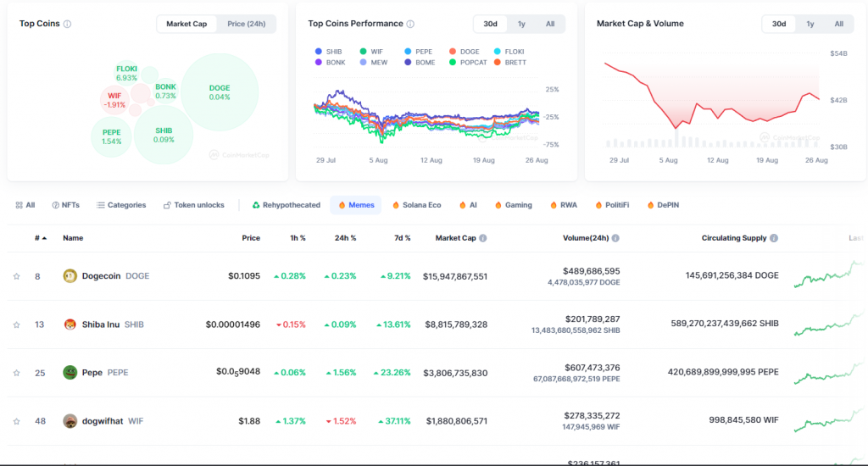
Task: Toggle BOME line in performance legend
Action: coord(420,63)
